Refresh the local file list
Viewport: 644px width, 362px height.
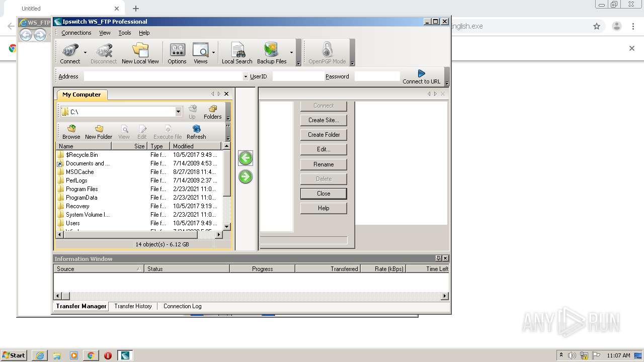point(196,132)
